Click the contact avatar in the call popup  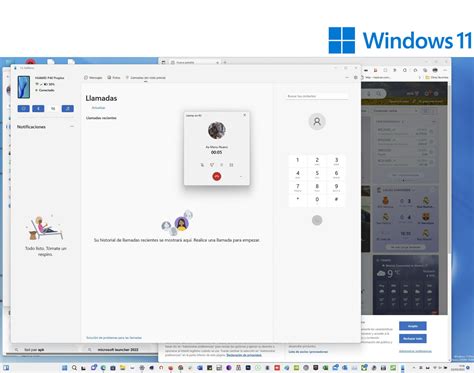[217, 130]
